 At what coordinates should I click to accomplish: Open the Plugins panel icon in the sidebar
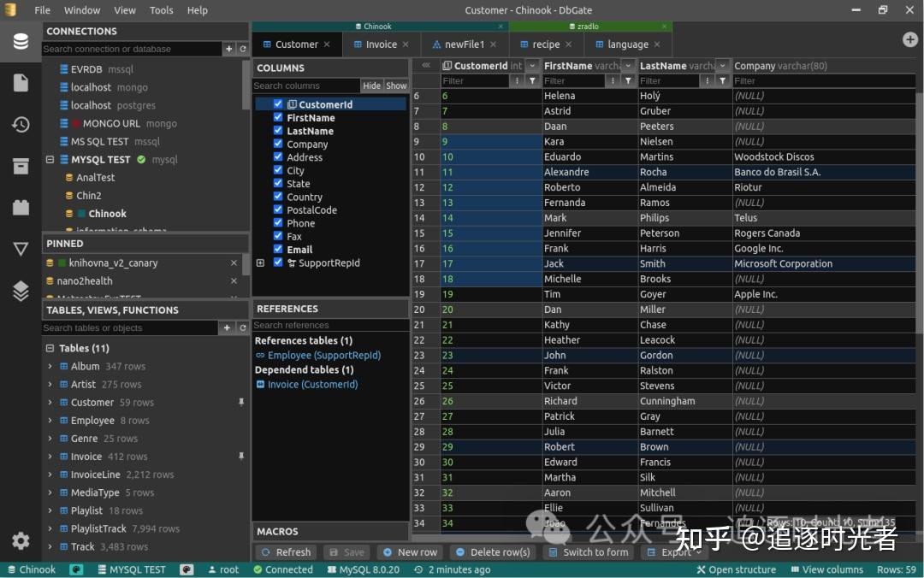pyautogui.click(x=20, y=291)
